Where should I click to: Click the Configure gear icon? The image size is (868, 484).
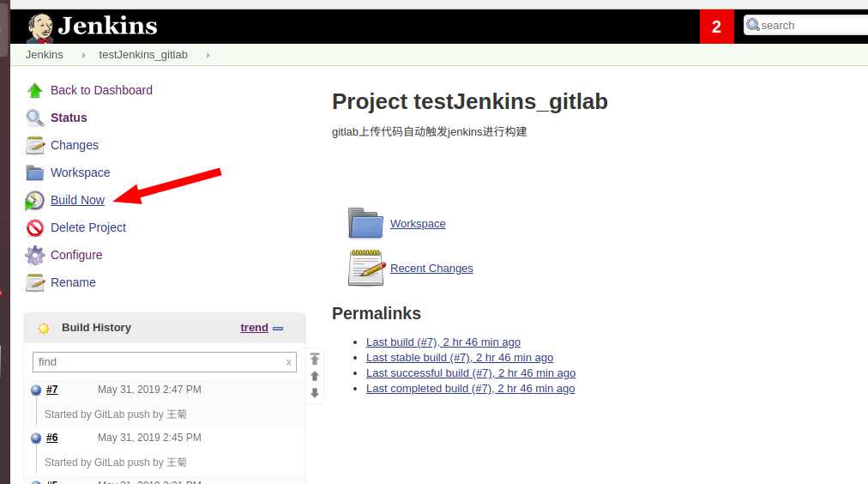(x=35, y=255)
